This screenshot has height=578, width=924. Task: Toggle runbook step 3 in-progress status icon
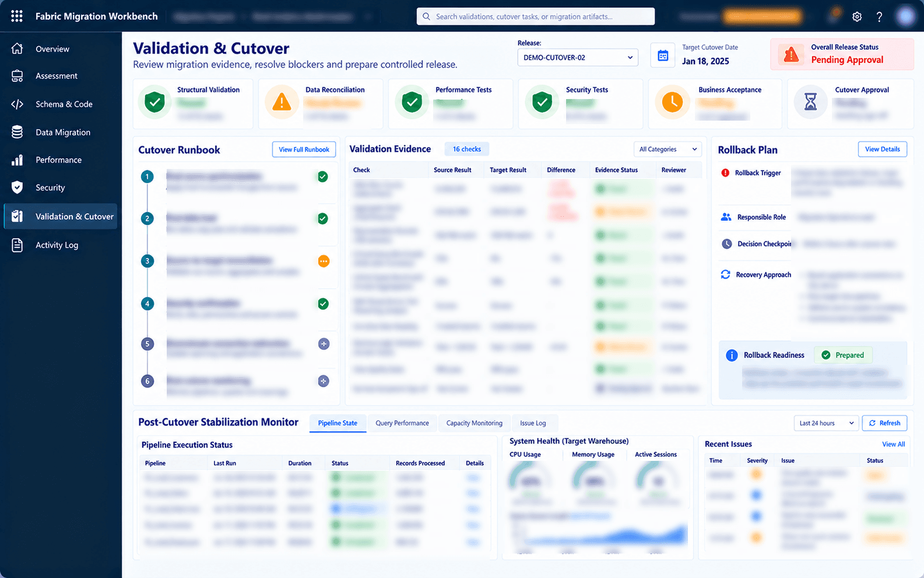(324, 261)
